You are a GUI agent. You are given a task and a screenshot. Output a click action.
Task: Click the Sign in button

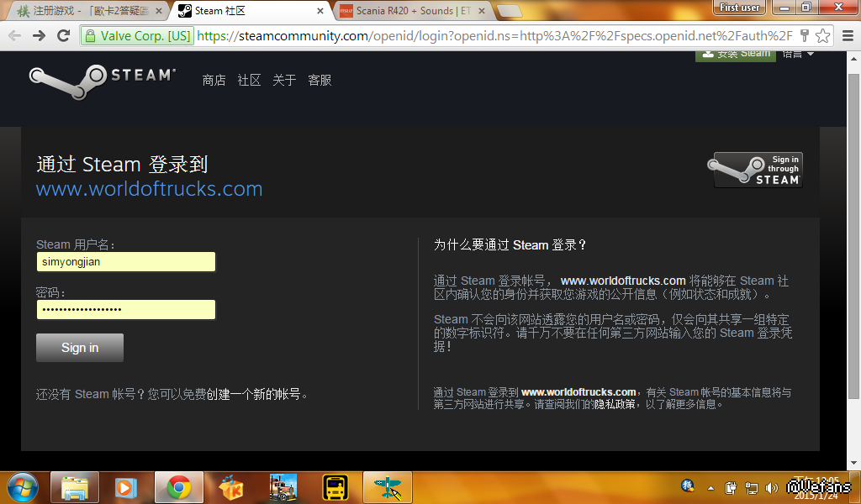(80, 348)
